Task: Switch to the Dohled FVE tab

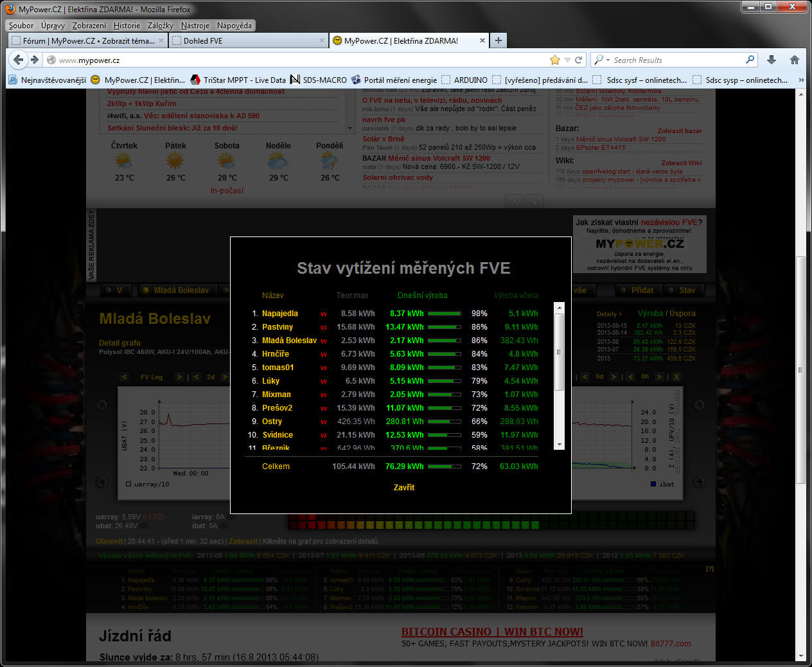Action: (244, 40)
